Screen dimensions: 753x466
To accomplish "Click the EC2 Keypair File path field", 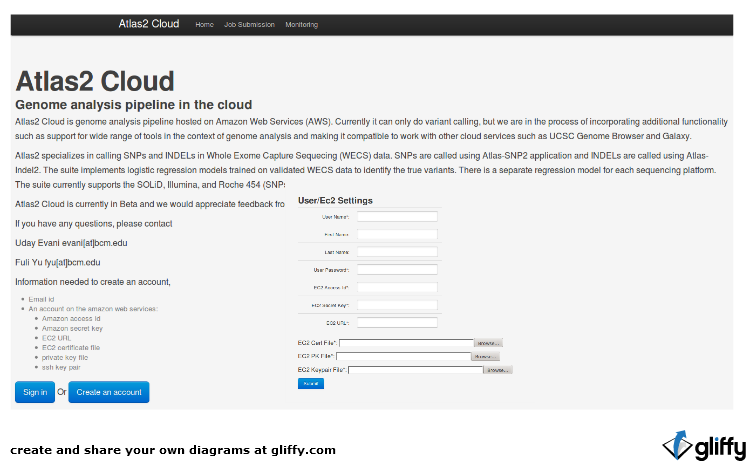I will 415,369.
